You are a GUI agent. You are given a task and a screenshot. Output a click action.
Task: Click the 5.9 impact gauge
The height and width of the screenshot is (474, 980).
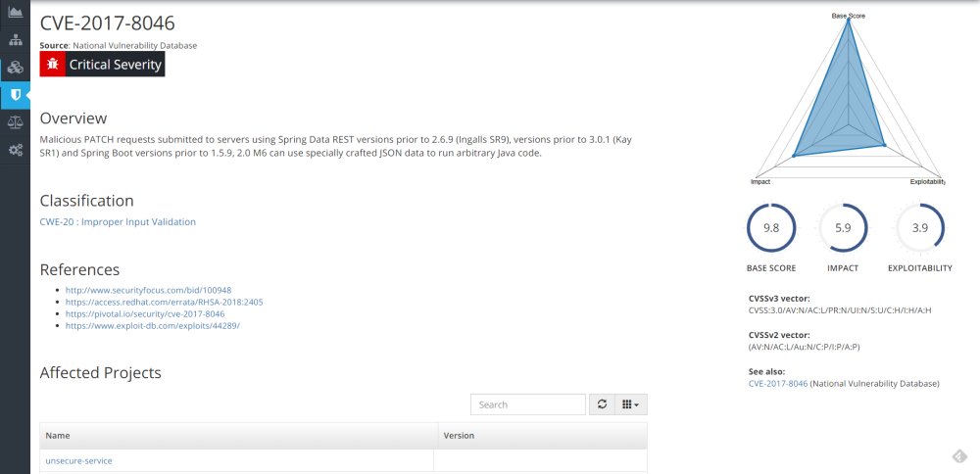(843, 228)
